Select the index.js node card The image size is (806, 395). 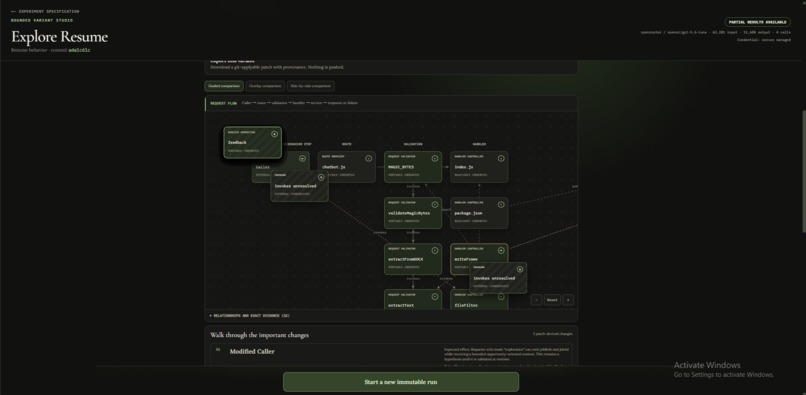pos(479,167)
